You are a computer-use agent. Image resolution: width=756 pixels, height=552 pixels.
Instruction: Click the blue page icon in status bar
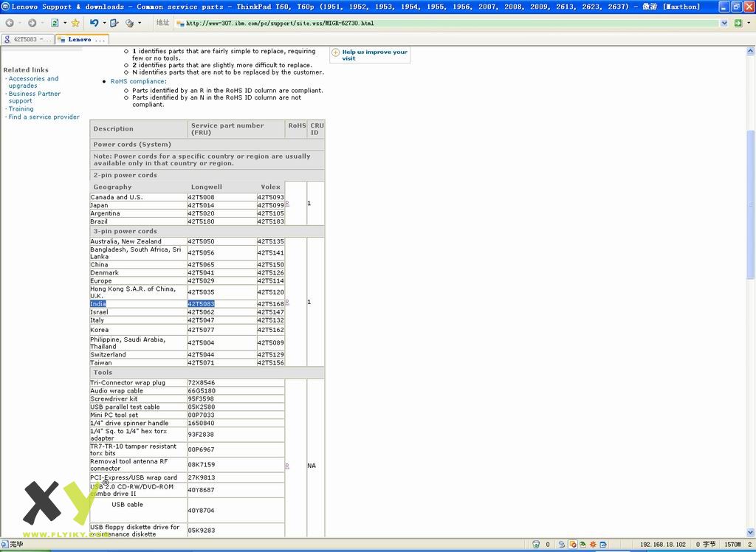pyautogui.click(x=603, y=545)
